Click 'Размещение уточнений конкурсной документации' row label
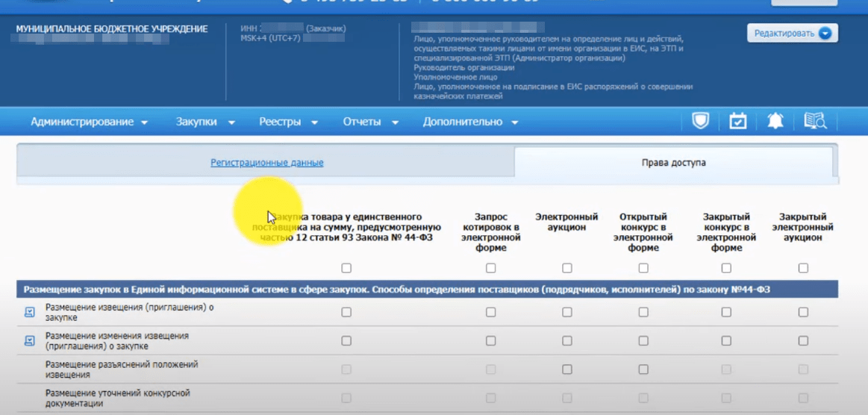This screenshot has width=868, height=415. (x=118, y=399)
